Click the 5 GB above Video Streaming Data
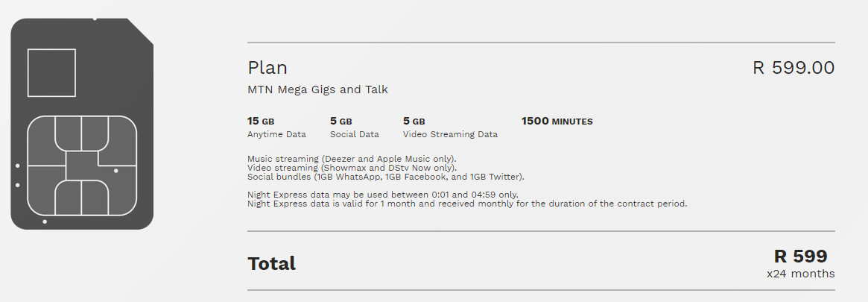Viewport: 868px width, 302px height. click(x=414, y=122)
